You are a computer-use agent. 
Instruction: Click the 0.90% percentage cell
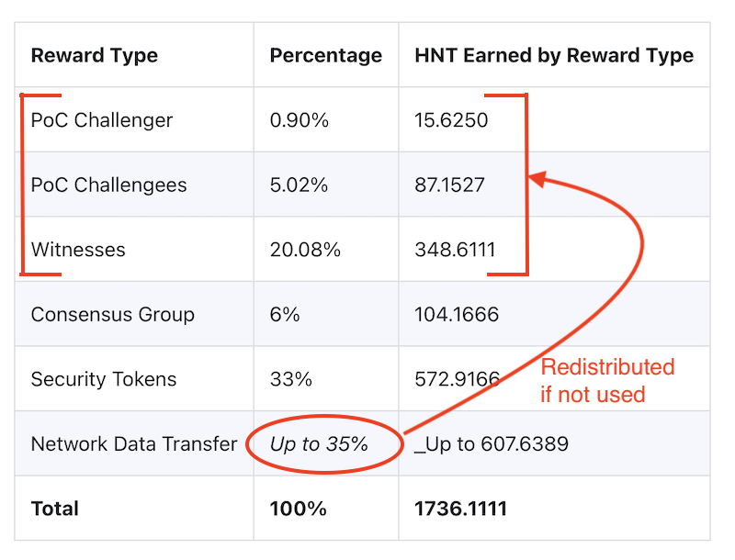(299, 120)
